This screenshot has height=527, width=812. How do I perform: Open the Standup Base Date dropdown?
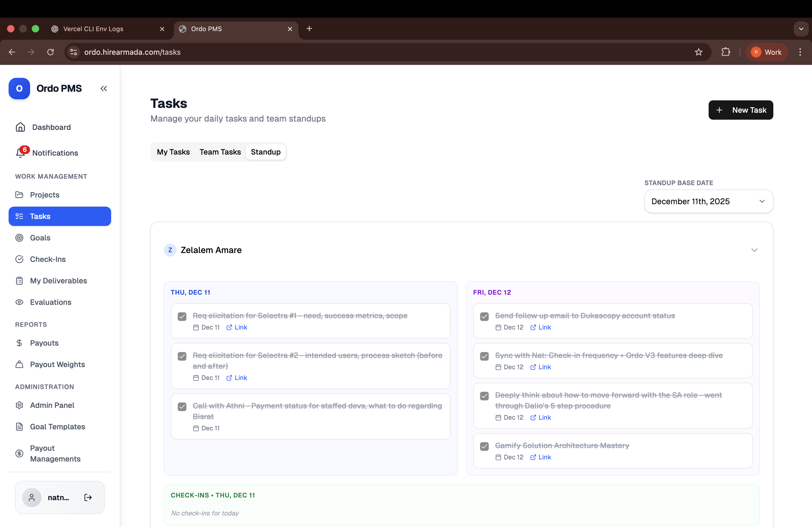coord(708,202)
